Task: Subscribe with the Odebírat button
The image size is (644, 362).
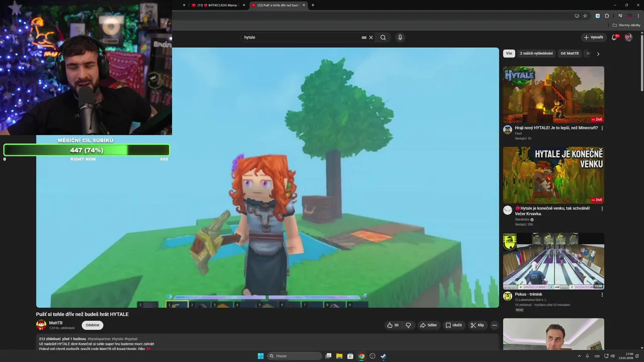Action: (x=93, y=325)
